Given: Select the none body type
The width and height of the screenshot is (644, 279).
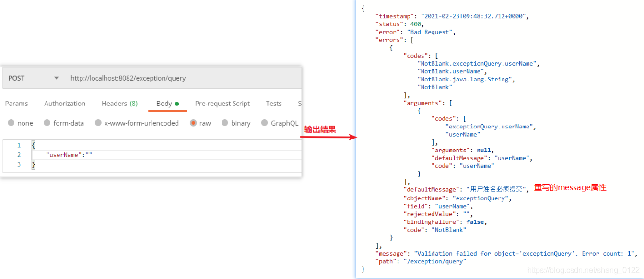Looking at the screenshot, I should 21,123.
